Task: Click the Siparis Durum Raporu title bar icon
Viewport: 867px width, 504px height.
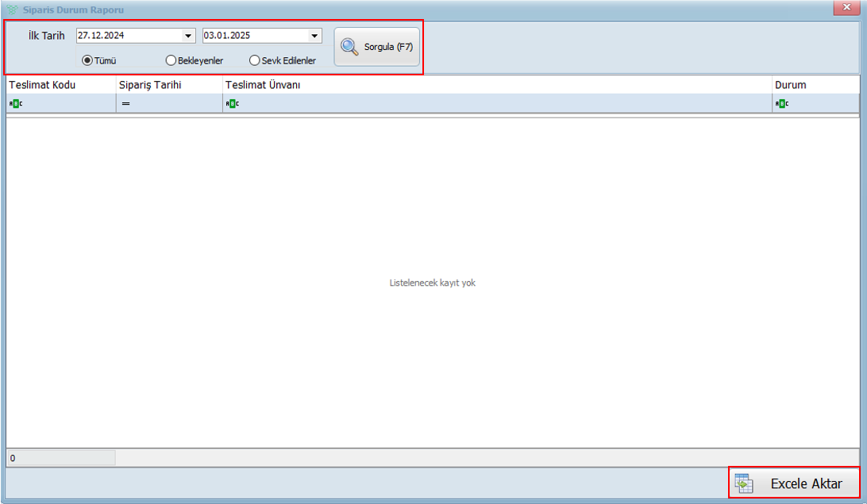Action: 12,9
